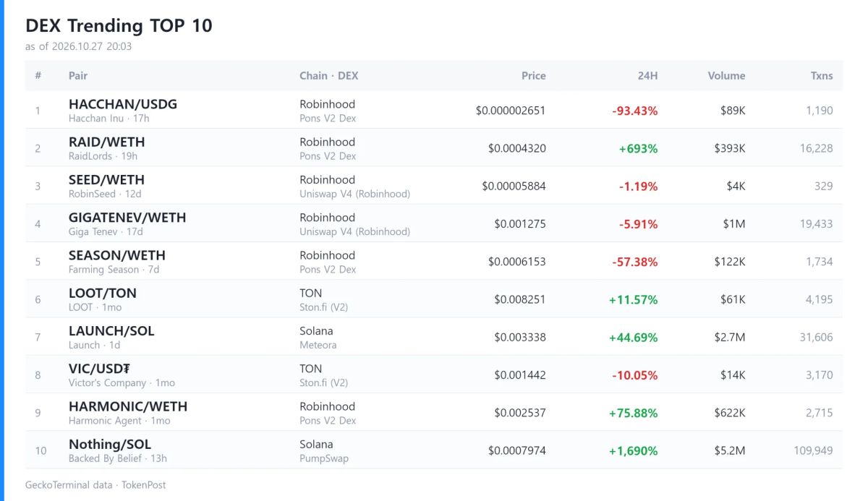Click the +1,690% change value

pos(634,450)
